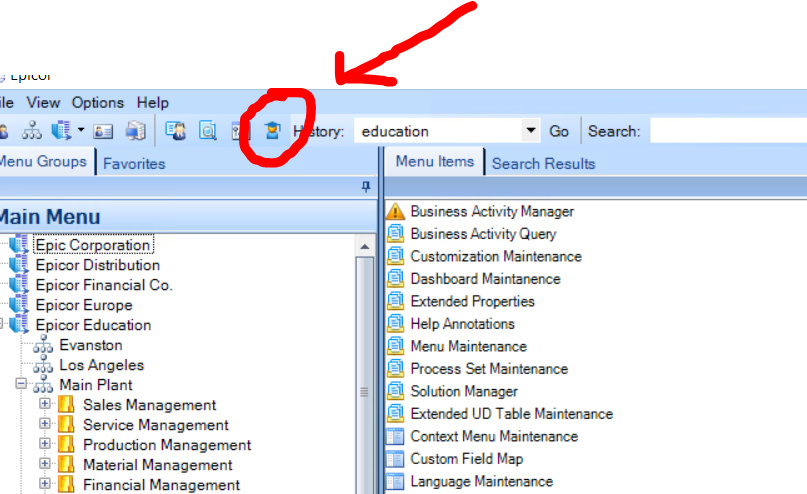The image size is (807, 494).
Task: Click the Go button next to History
Action: 559,131
